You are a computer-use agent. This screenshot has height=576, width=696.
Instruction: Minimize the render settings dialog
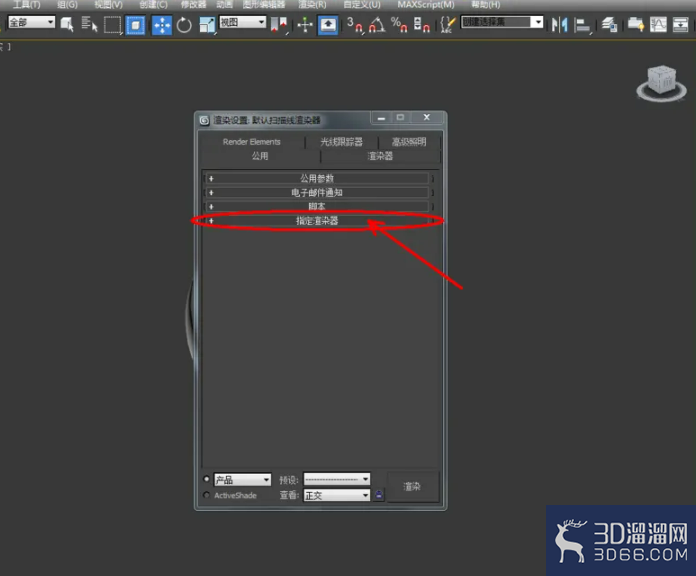tap(381, 118)
